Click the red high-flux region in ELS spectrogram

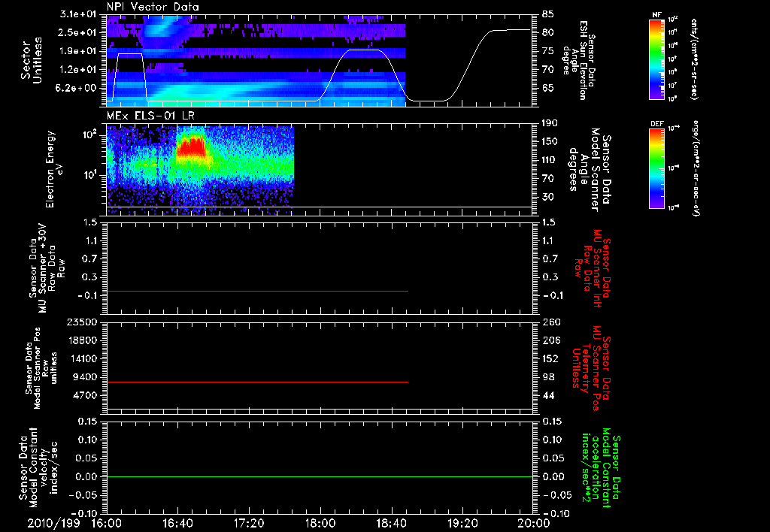pos(192,147)
